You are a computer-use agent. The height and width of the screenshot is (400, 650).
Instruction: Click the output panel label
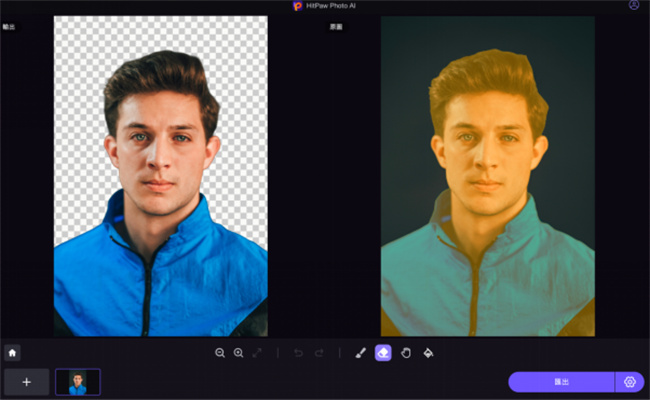point(9,27)
